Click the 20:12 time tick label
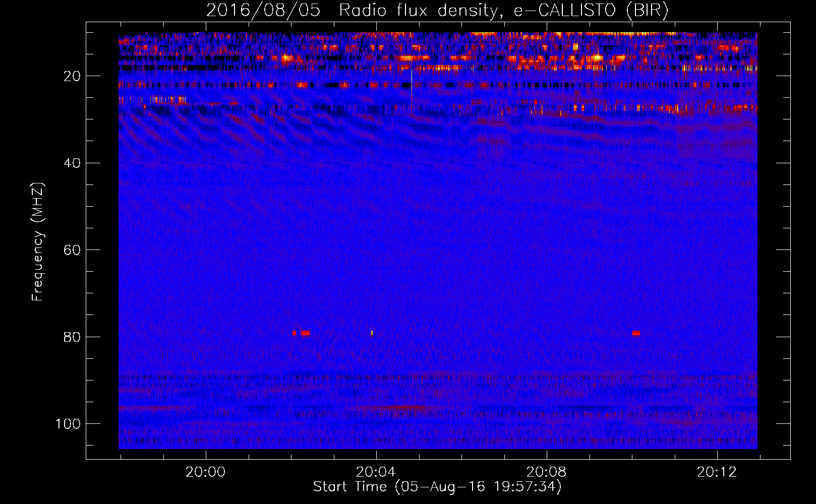 [717, 472]
